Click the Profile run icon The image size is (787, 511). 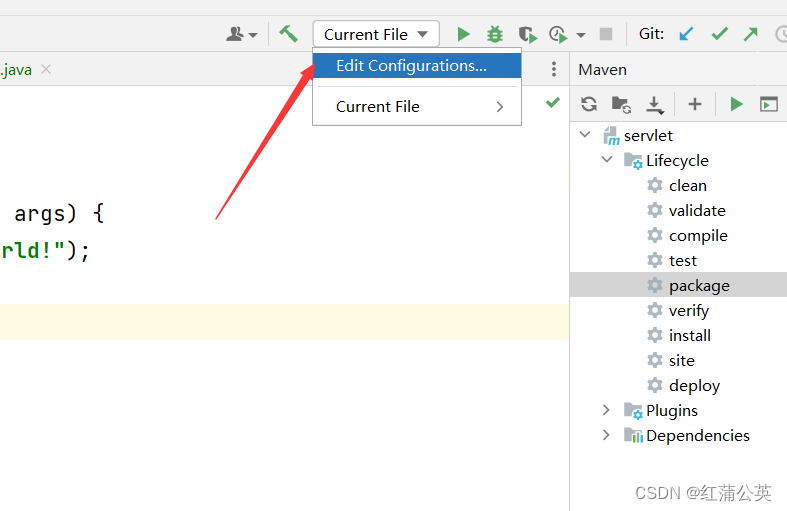click(558, 34)
